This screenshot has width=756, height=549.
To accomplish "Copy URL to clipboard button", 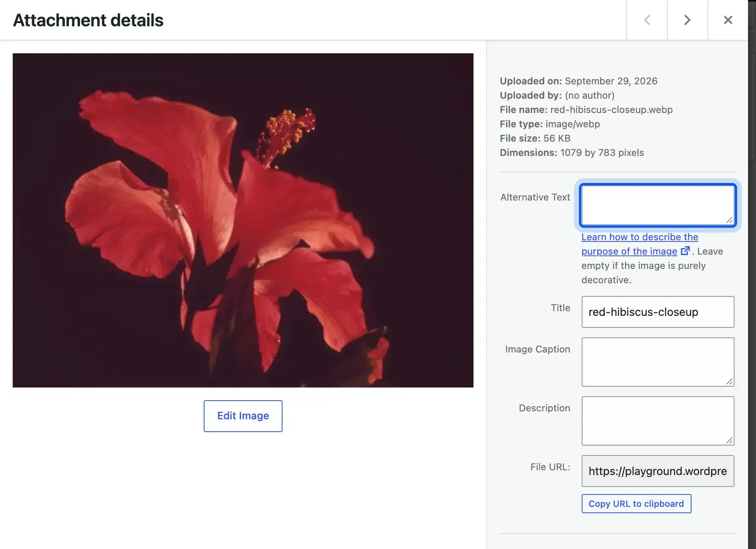I will 636,504.
